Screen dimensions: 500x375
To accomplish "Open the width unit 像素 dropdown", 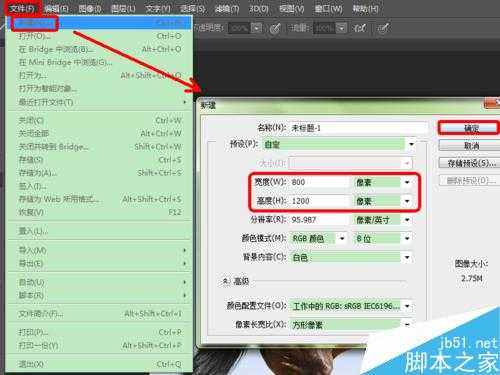I will click(x=383, y=182).
